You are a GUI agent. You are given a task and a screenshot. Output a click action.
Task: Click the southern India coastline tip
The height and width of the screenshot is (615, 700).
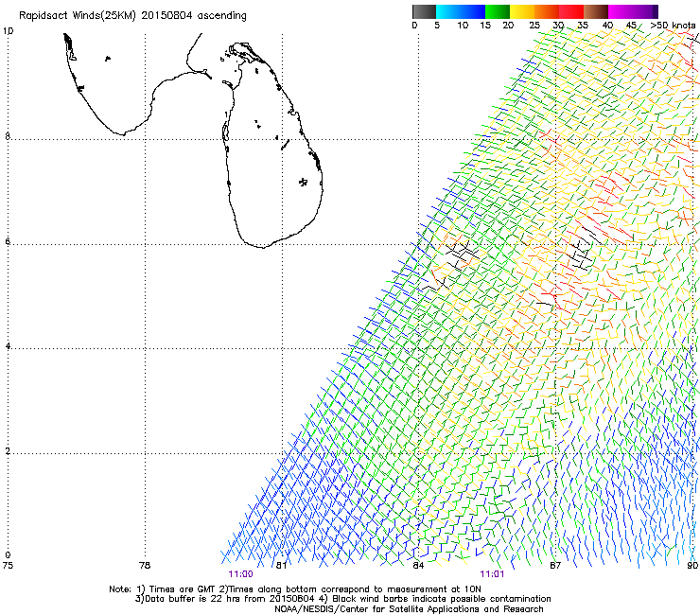[x=123, y=133]
